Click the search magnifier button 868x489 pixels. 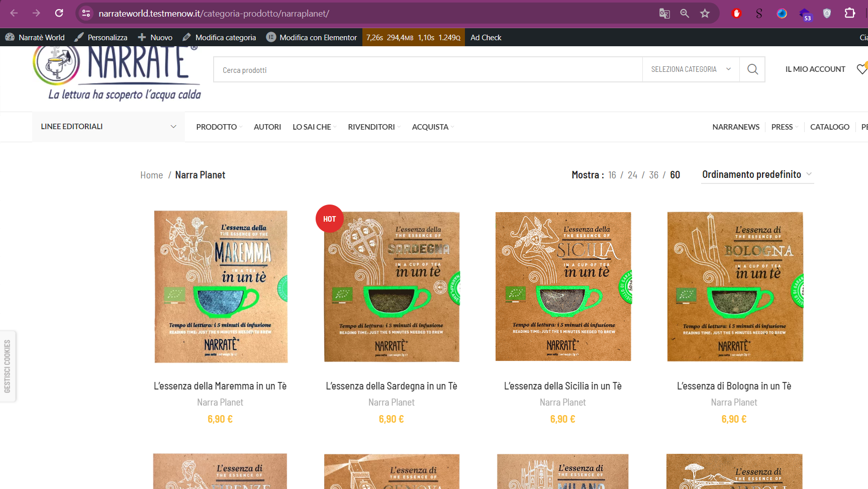click(x=752, y=69)
